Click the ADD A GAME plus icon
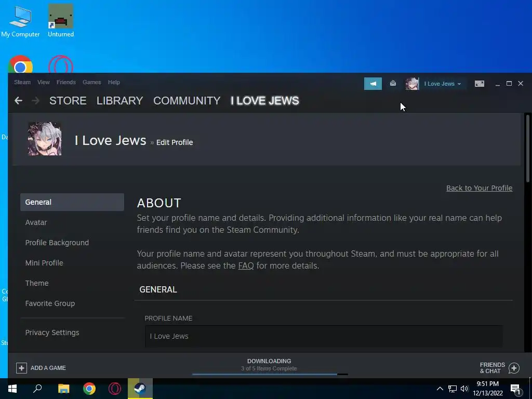 pos(21,368)
